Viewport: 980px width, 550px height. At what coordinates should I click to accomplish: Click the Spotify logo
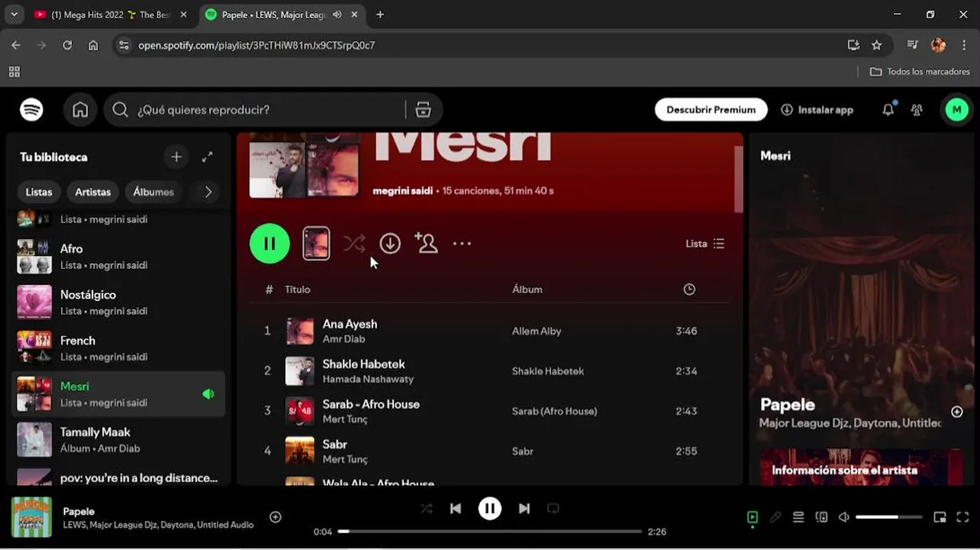tap(31, 110)
